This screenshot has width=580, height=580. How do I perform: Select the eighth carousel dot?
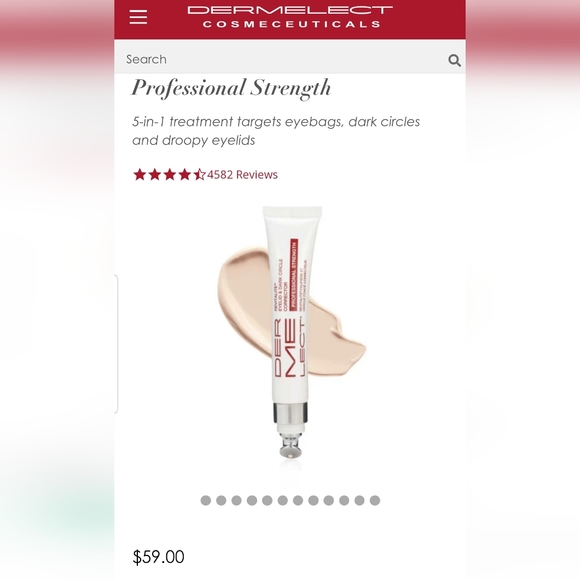coord(313,500)
